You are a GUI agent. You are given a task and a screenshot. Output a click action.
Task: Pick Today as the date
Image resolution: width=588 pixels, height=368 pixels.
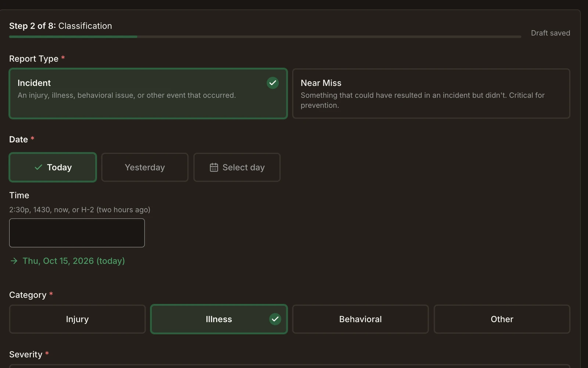53,167
